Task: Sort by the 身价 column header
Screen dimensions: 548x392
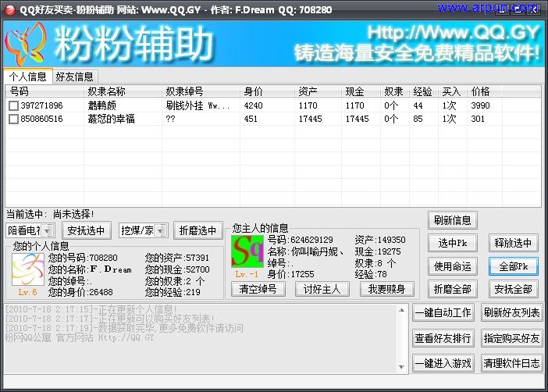Action: [267, 91]
